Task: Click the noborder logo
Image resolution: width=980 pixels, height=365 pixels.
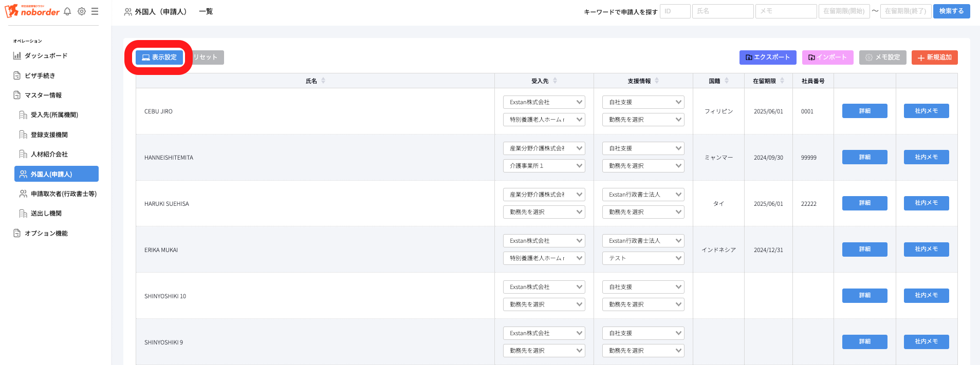Action: [32, 11]
